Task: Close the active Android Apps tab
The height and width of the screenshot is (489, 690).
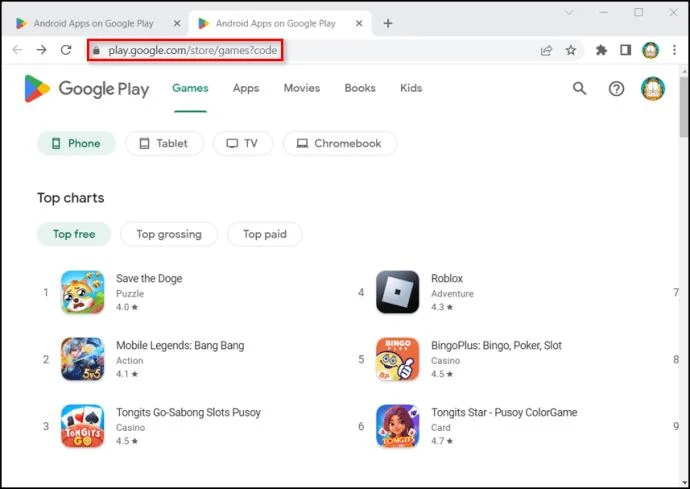Action: (x=359, y=23)
